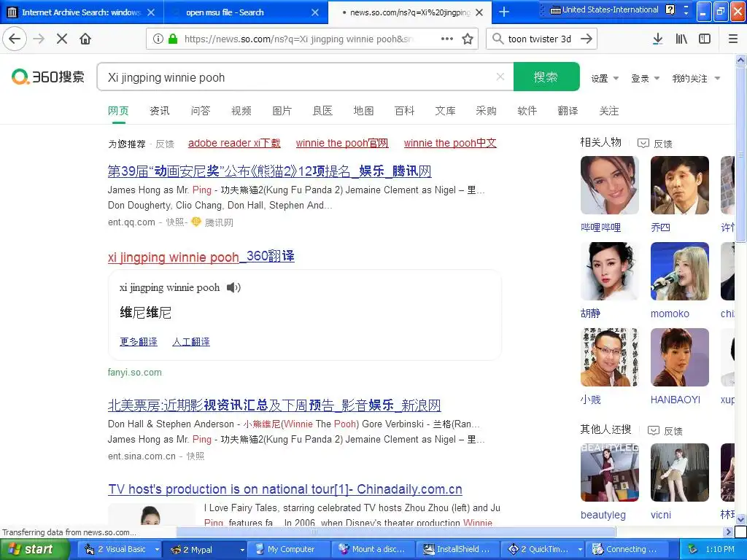Go back using the browser back arrow
Screen dimensions: 747x560
coord(15,39)
